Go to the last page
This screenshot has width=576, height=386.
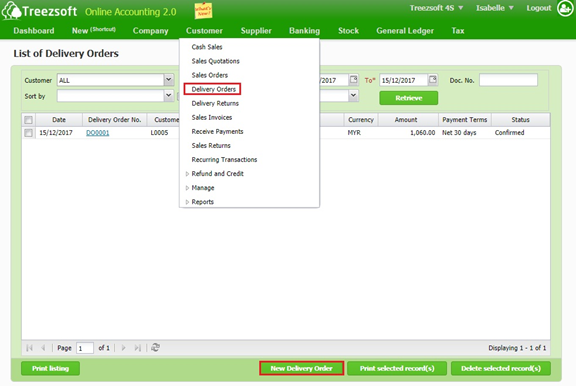tap(137, 347)
